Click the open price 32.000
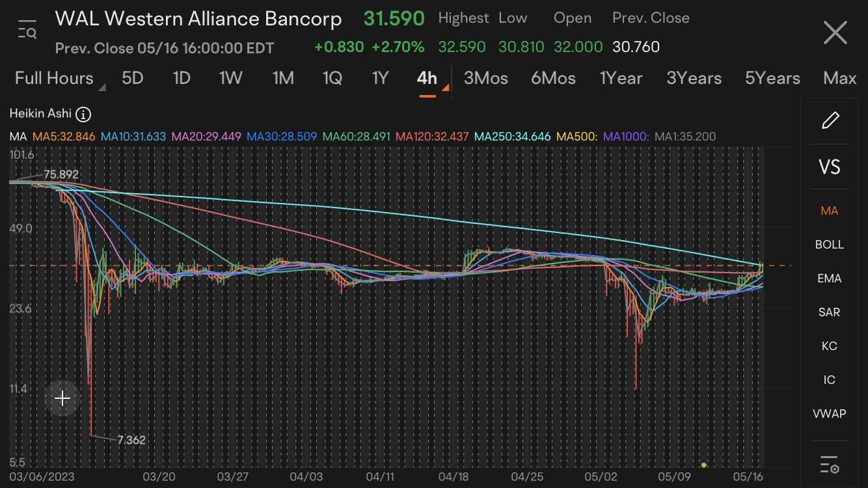868x488 pixels. [578, 47]
